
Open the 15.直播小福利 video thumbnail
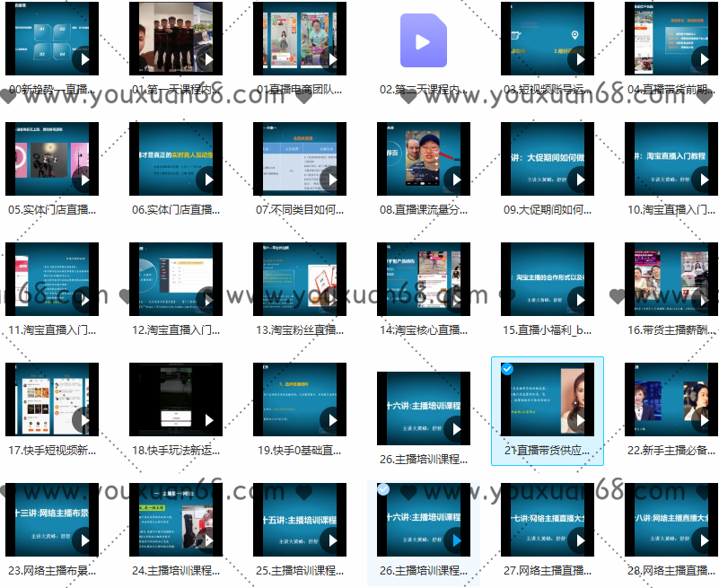[x=547, y=278]
